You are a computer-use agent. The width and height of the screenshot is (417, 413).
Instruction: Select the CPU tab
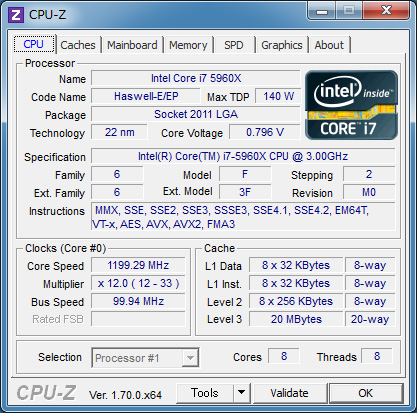coord(34,44)
